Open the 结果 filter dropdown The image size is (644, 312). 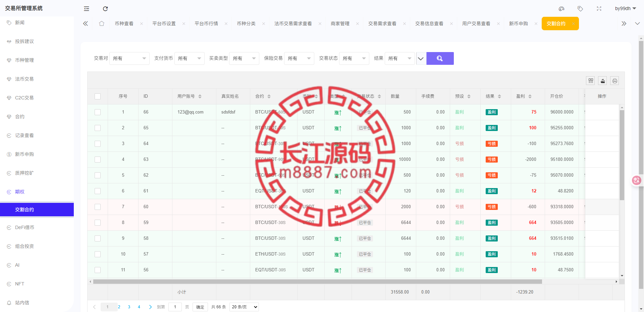pyautogui.click(x=400, y=58)
